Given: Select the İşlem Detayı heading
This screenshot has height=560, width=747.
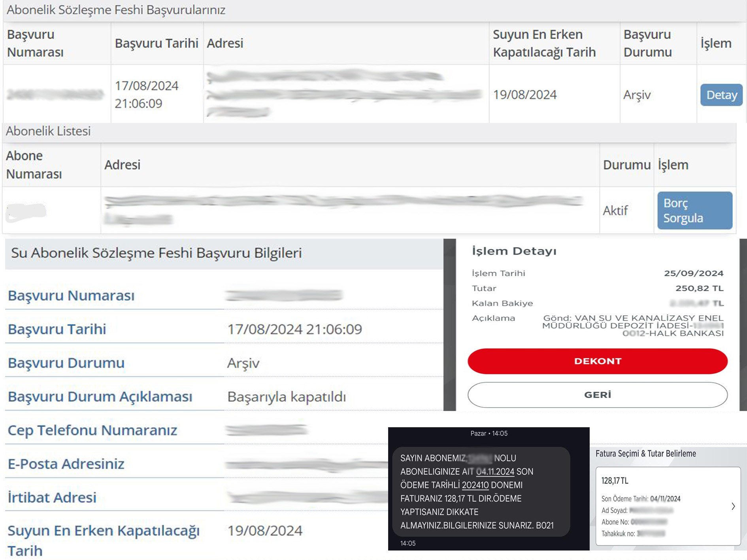Looking at the screenshot, I should click(x=514, y=251).
